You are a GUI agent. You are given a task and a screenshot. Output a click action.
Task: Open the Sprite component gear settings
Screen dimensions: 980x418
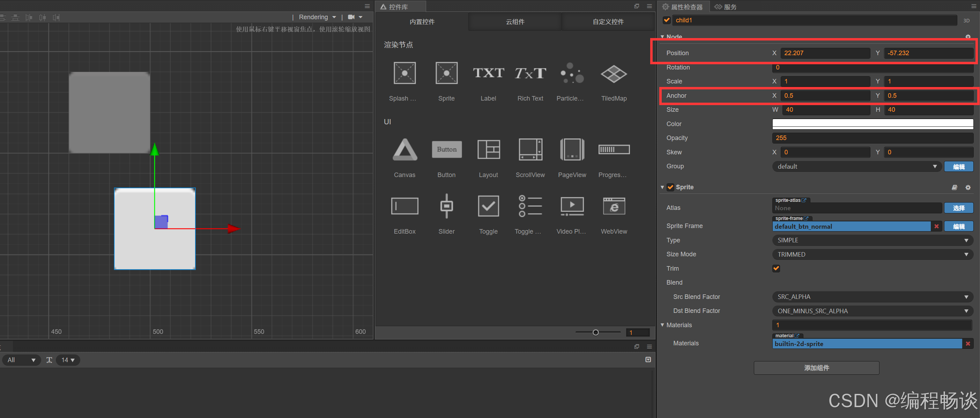968,187
